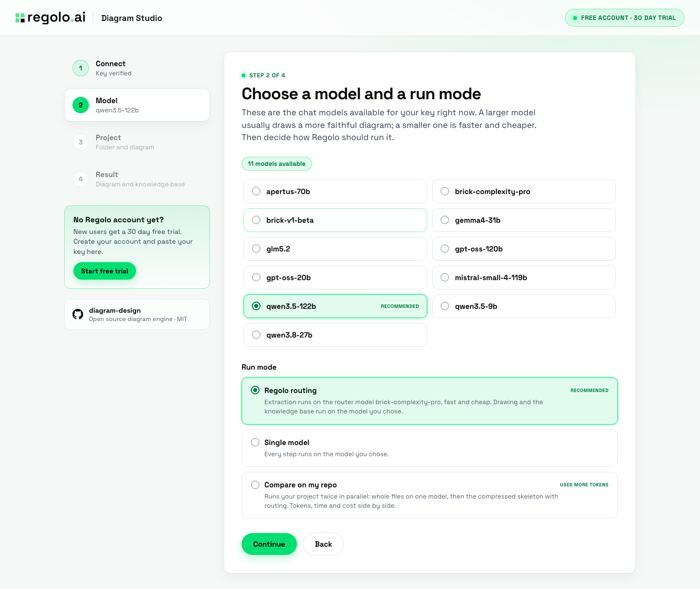Image resolution: width=700 pixels, height=589 pixels.
Task: Click the step 3 Project circle
Action: [x=81, y=142]
